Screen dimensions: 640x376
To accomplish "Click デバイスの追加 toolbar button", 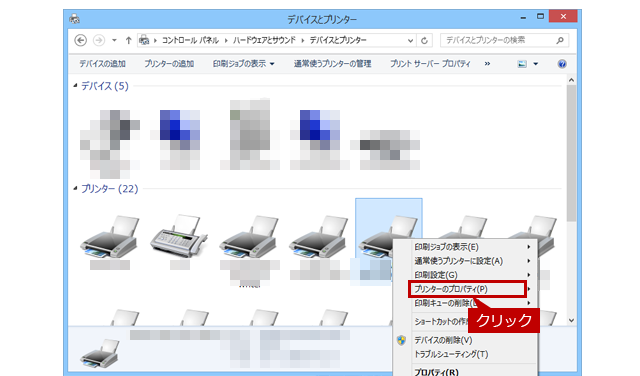I will pos(102,64).
